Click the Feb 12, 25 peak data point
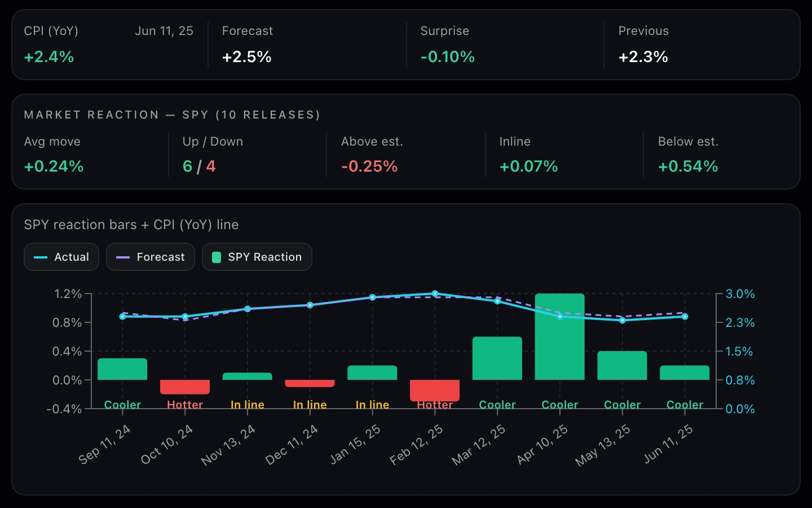 435,294
